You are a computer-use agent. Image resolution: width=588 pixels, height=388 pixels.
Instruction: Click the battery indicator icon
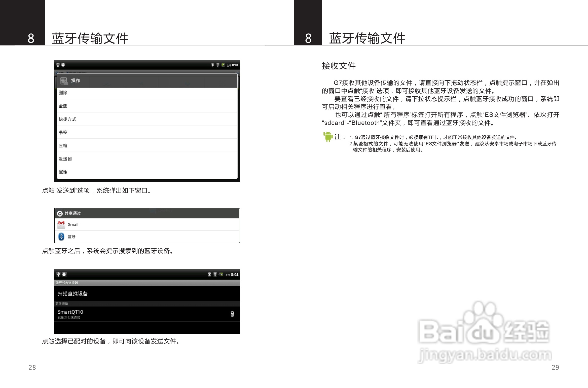click(x=223, y=65)
